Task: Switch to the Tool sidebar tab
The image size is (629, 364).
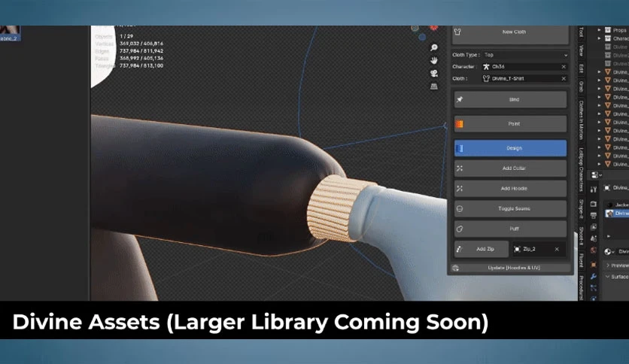Action: pos(581,32)
